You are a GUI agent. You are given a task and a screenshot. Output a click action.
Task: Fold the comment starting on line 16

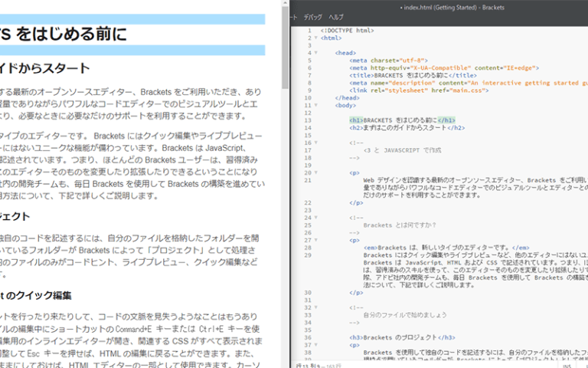click(316, 143)
